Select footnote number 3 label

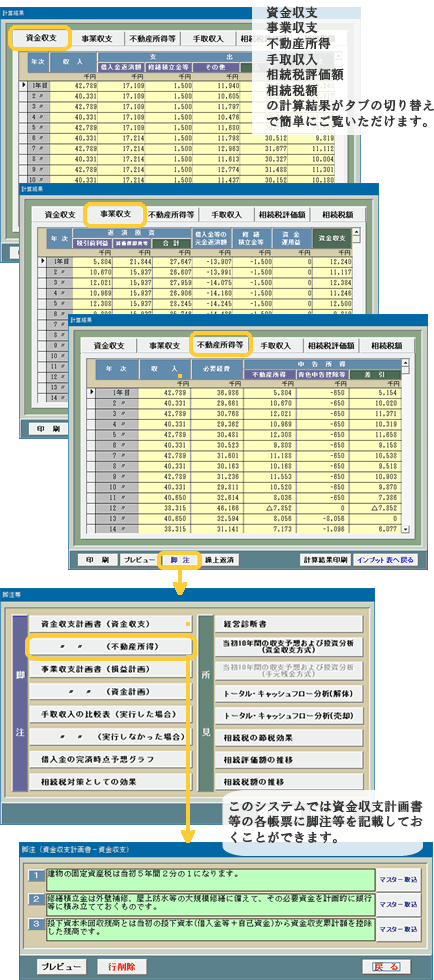tap(36, 925)
